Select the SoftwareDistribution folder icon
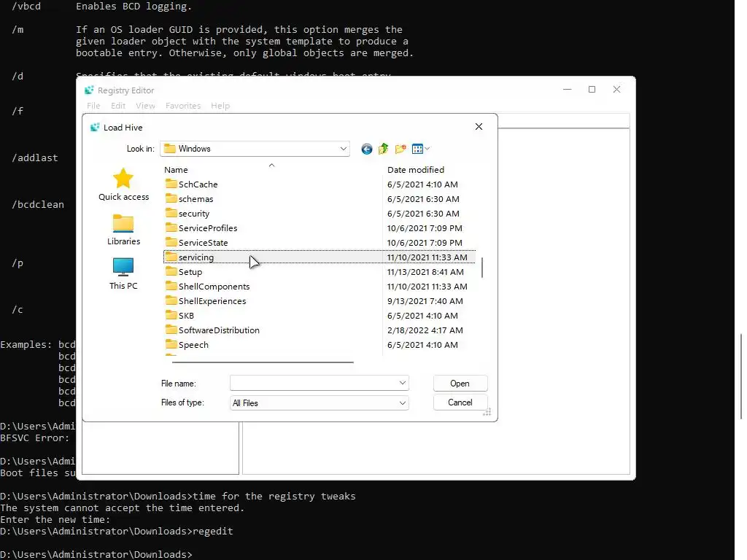The width and height of the screenshot is (747, 560). (171, 330)
